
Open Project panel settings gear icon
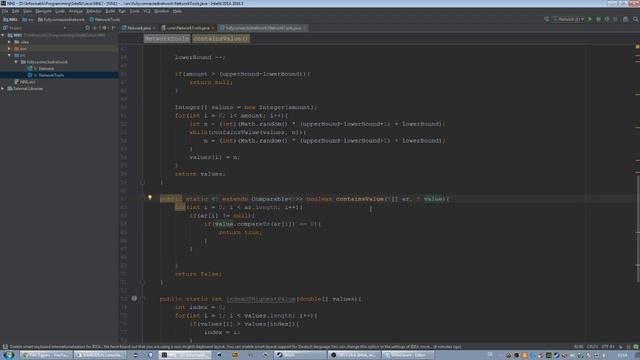pos(104,28)
